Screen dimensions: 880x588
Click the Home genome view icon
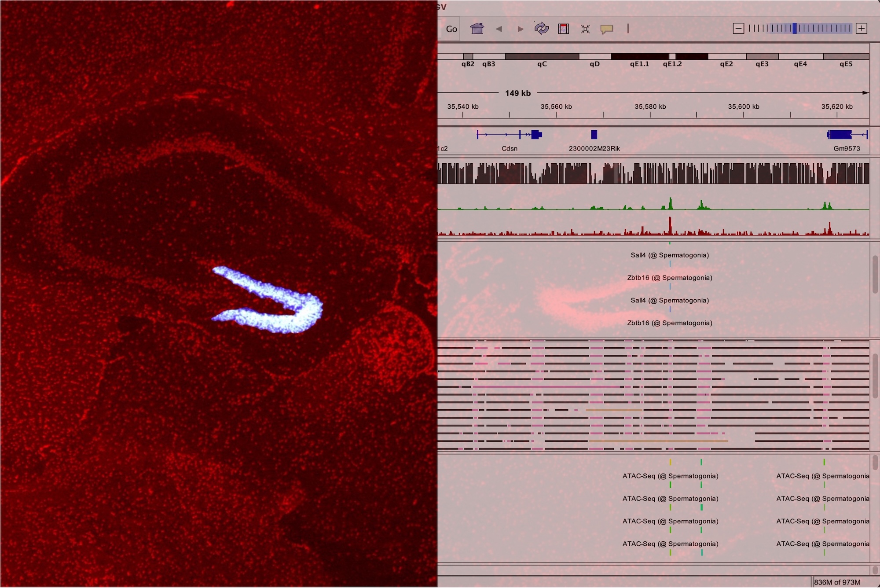pos(477,29)
